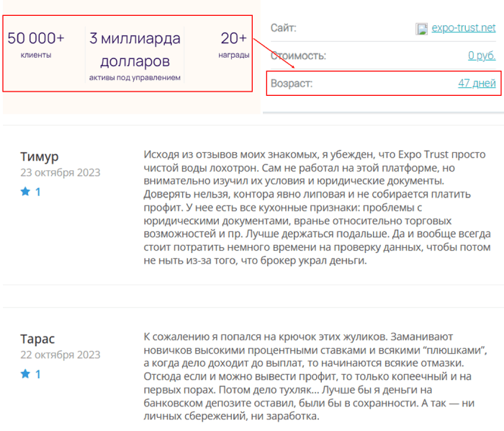Click the rating number 1 beside Тарас's star
This screenshot has width=504, height=431.
pos(37,374)
